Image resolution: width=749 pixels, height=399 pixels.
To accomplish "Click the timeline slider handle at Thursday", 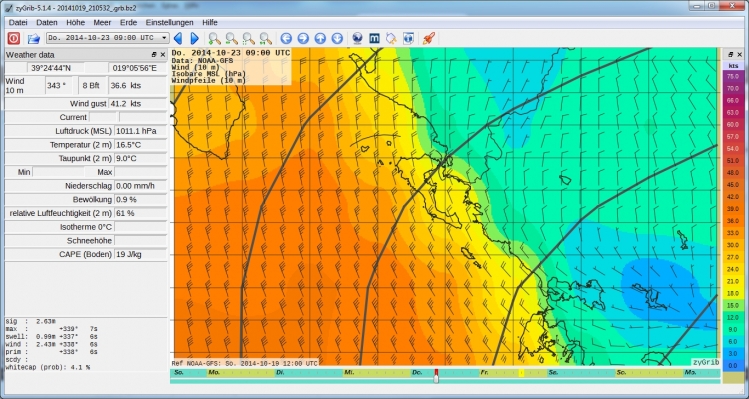I will (x=436, y=376).
